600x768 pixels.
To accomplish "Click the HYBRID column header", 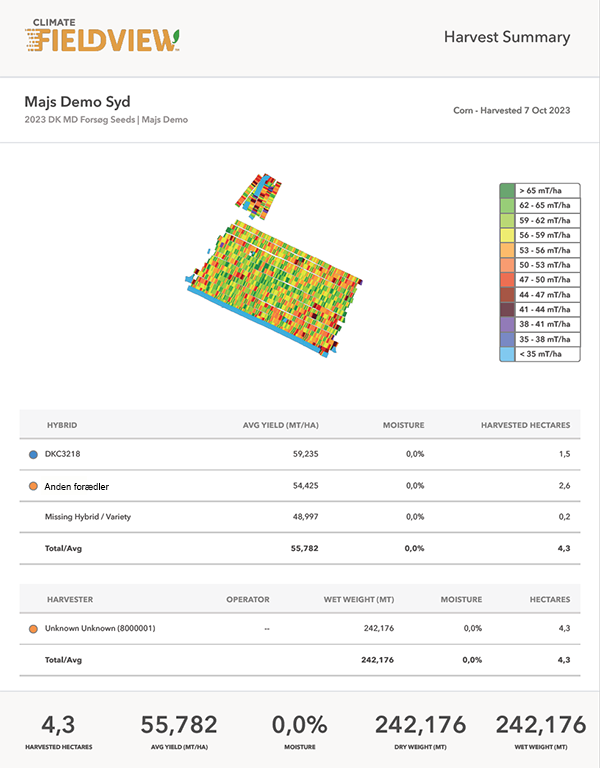I will click(62, 425).
